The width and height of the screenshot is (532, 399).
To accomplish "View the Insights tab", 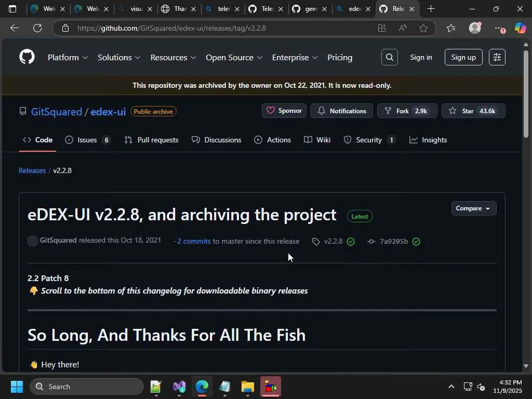I will point(428,140).
